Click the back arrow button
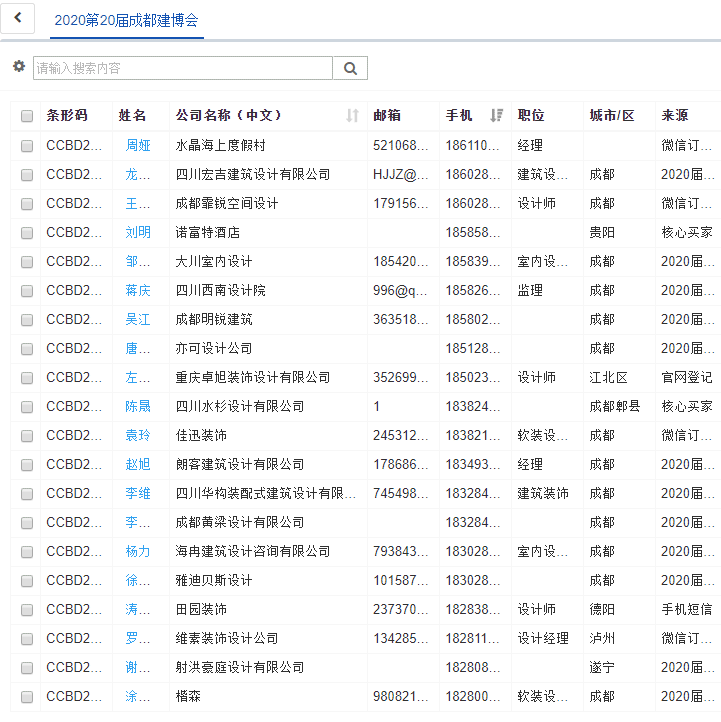721x722 pixels. pos(17,18)
